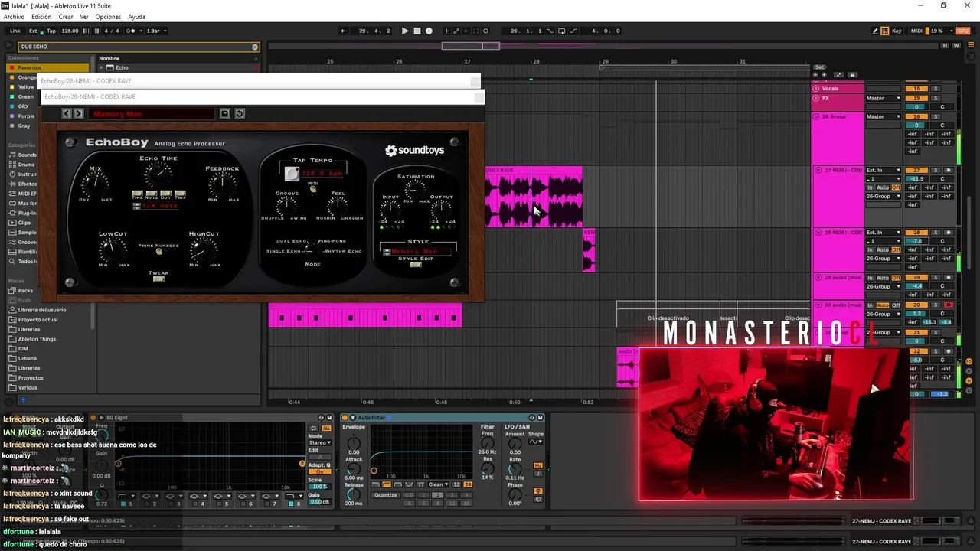This screenshot has width=980, height=551.
Task: Toggle EQ Eight spectrum analyzer icon
Action: tap(327, 427)
